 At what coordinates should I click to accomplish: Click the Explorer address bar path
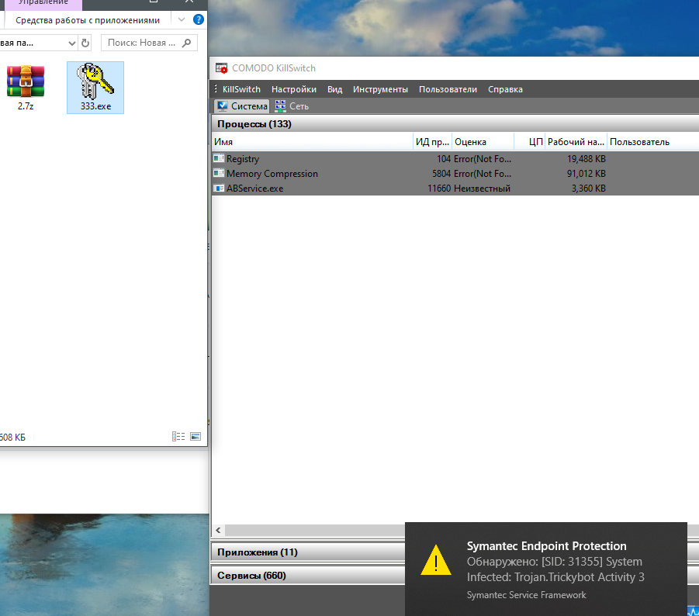click(33, 43)
